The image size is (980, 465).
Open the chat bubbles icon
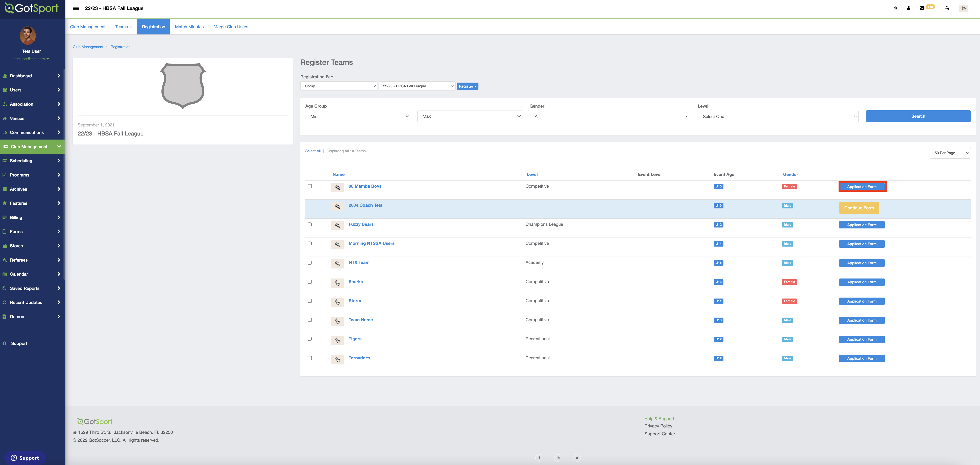coord(947,8)
